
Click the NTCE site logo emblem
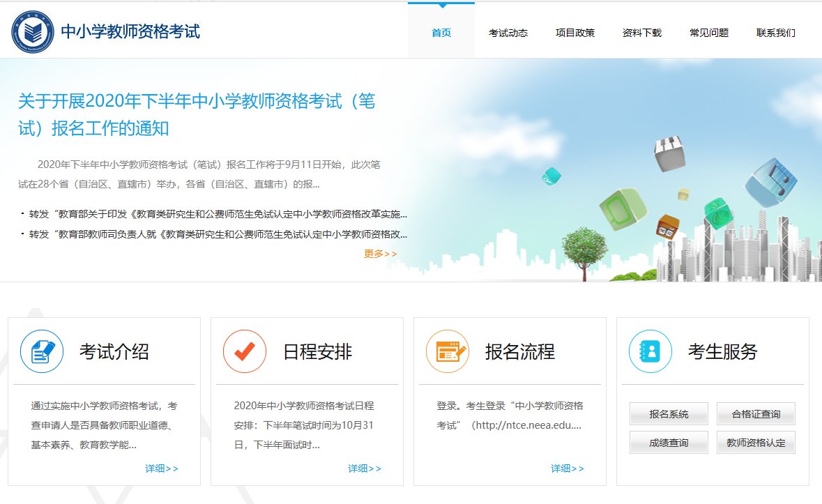[31, 32]
